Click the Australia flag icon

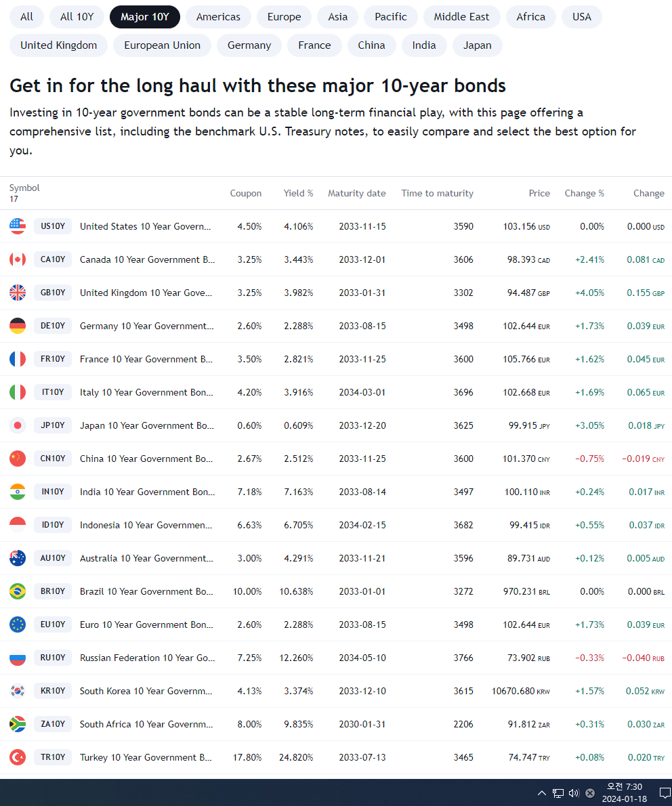[18, 558]
